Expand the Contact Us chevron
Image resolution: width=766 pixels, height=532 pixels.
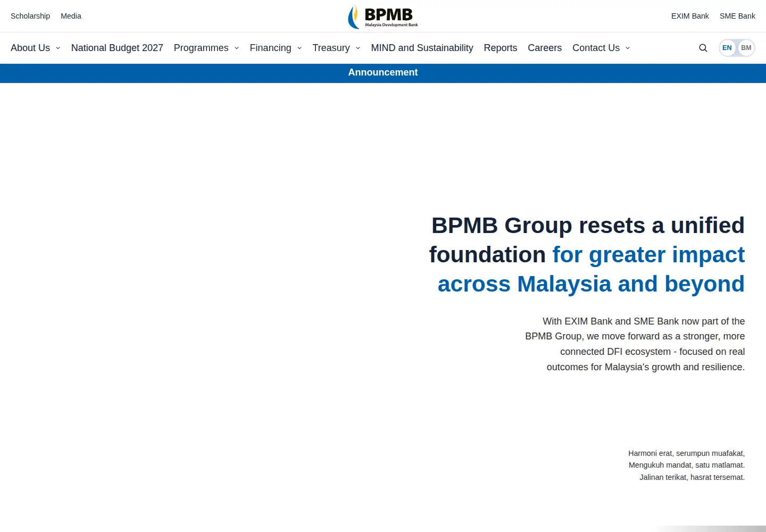pos(628,48)
